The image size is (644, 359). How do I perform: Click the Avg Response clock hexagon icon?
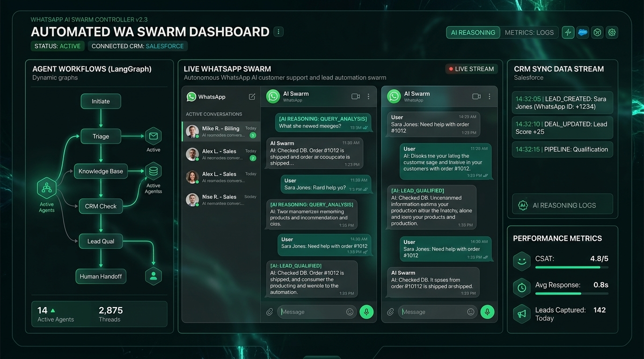[x=522, y=287]
